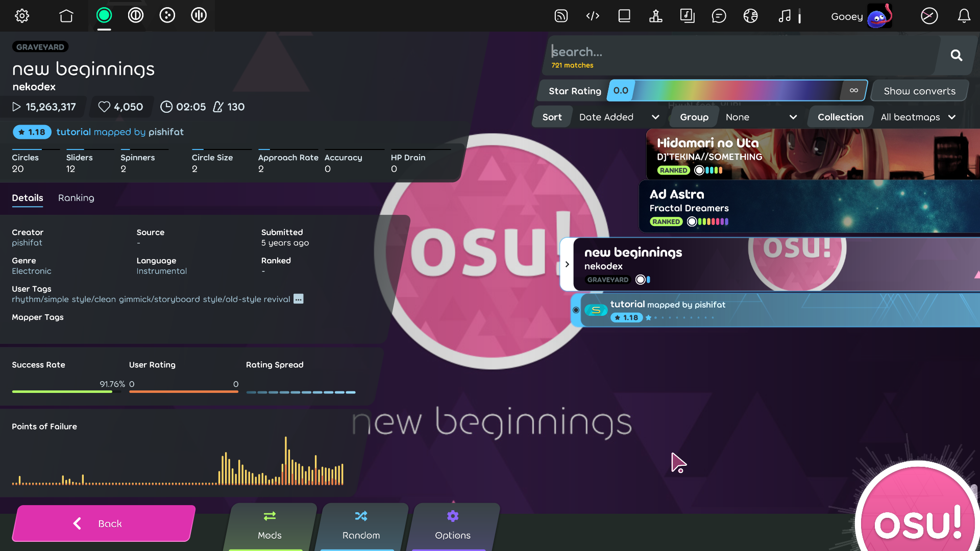Click the favourites heart icon 4,050
This screenshot has height=551, width=980.
click(x=104, y=107)
